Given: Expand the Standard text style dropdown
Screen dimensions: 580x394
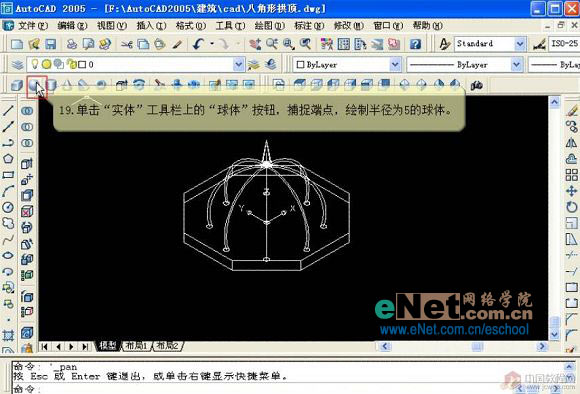Looking at the screenshot, I should [x=519, y=44].
